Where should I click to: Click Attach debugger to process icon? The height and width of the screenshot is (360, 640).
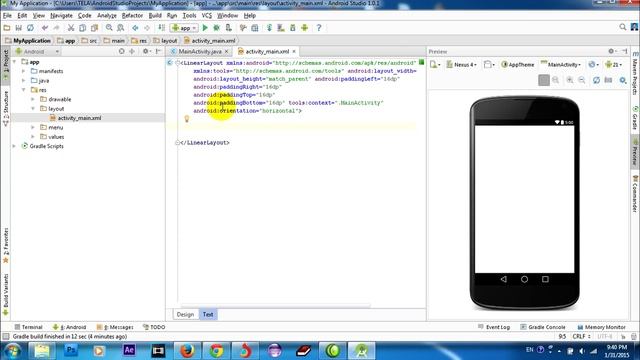[229, 28]
